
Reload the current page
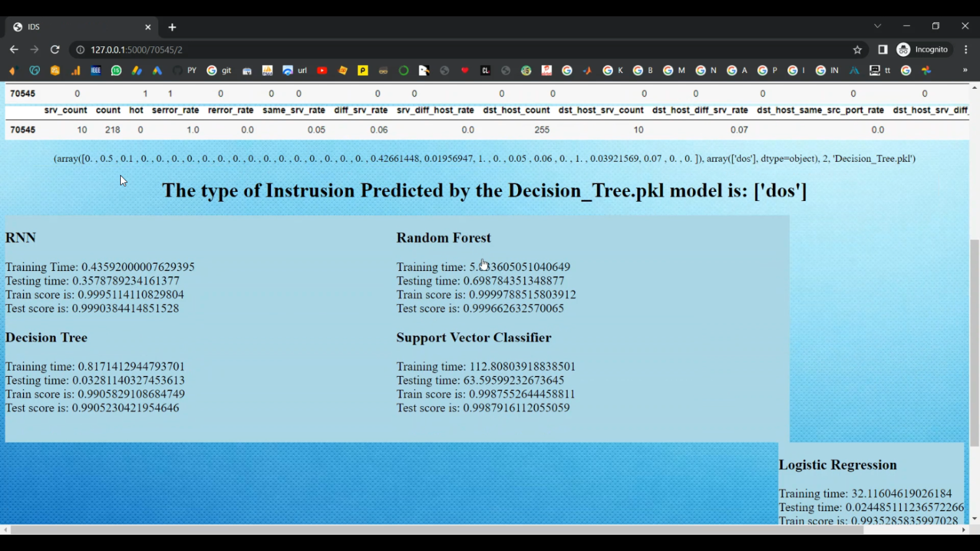click(55, 50)
